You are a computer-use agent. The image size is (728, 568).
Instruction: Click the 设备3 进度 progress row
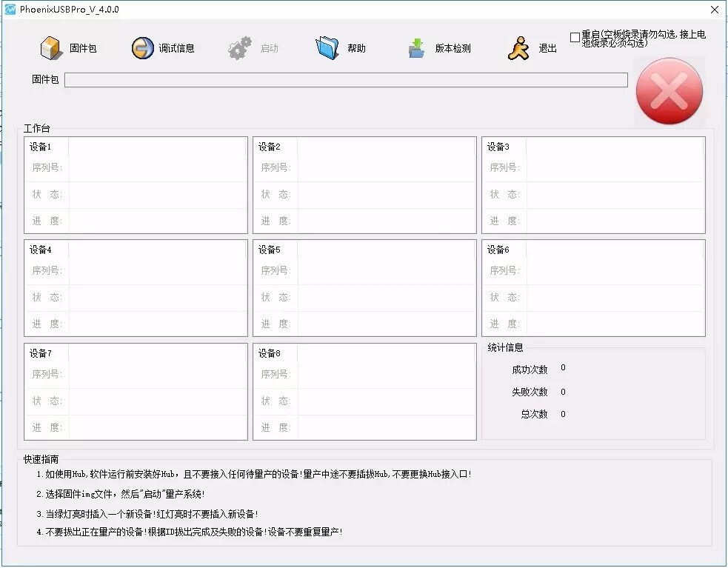(x=615, y=221)
